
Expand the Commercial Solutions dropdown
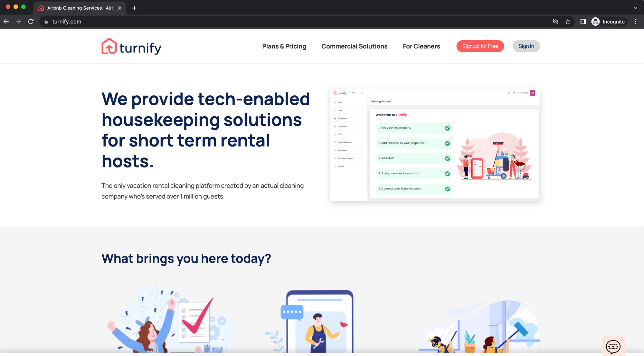click(x=355, y=46)
